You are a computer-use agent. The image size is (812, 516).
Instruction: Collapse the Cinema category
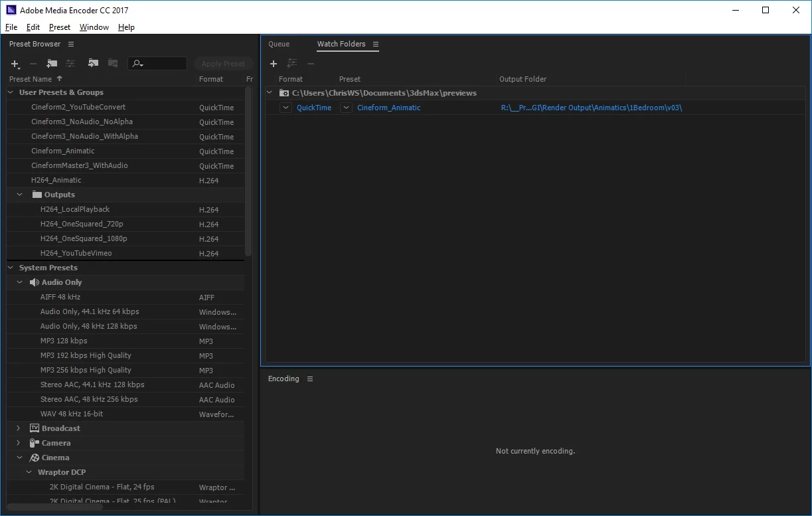click(20, 458)
